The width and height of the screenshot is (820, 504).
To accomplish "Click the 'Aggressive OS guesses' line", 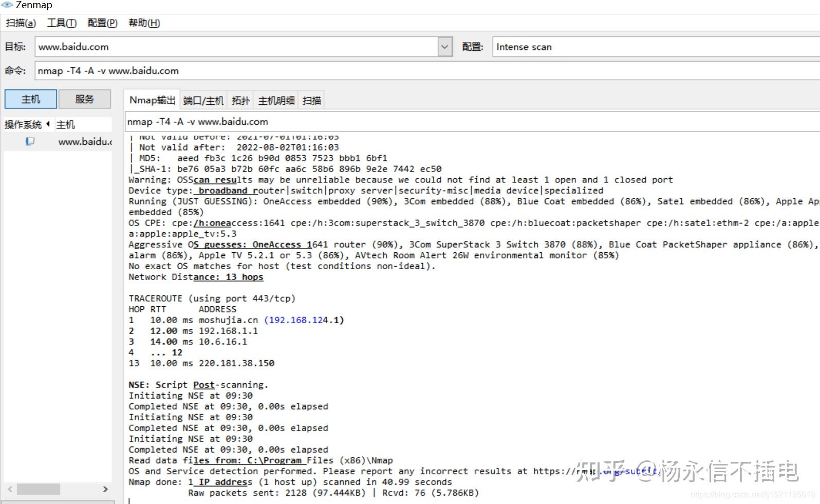I will click(x=473, y=245).
